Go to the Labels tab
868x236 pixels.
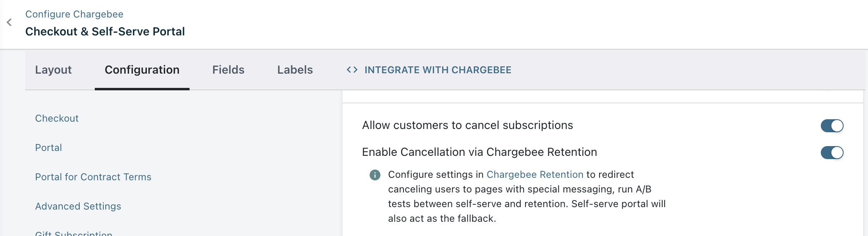tap(295, 70)
